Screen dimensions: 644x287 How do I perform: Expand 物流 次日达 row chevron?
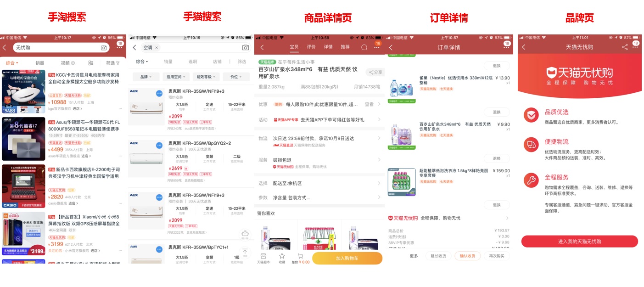[379, 138]
